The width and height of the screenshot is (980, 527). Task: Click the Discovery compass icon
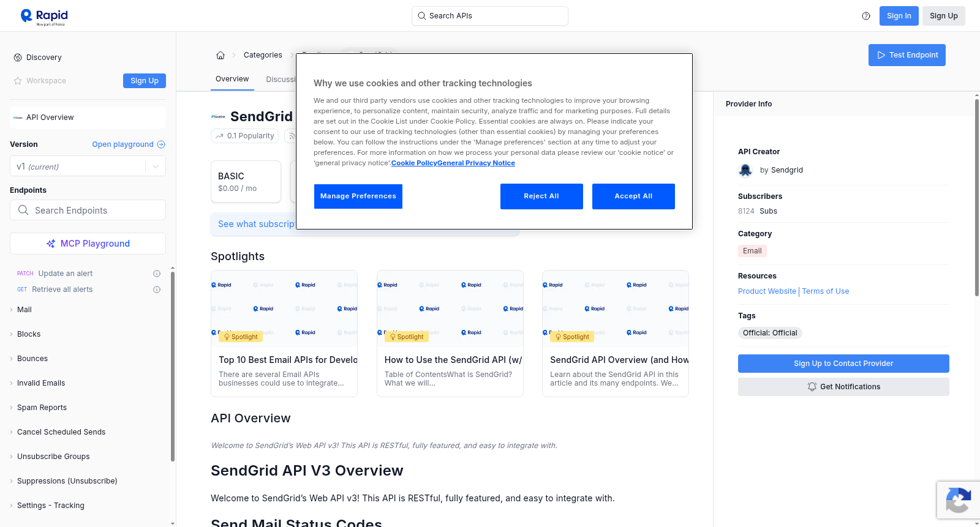coord(18,58)
